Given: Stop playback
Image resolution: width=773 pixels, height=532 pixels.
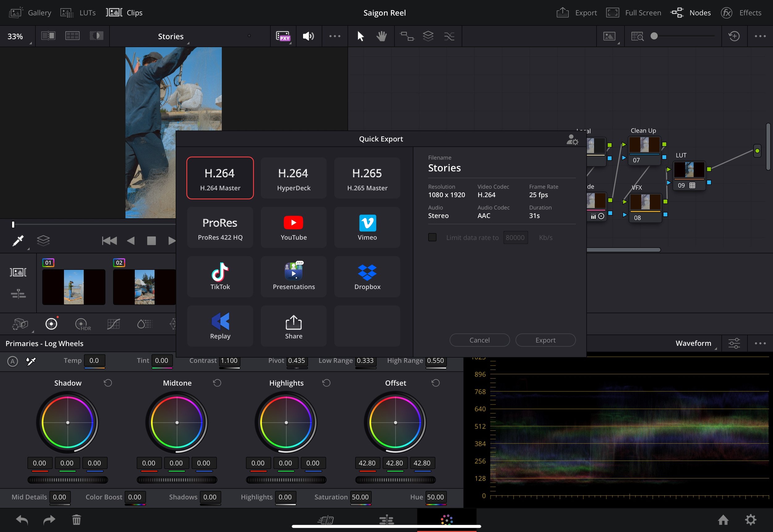Looking at the screenshot, I should [x=152, y=241].
